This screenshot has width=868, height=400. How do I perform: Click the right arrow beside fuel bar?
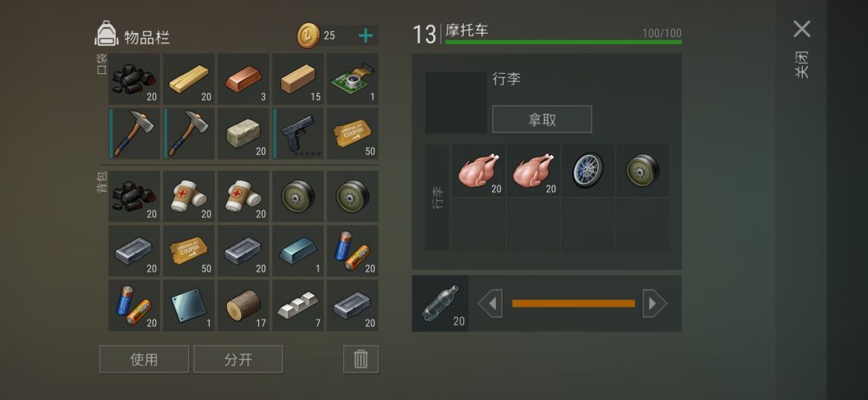coord(654,304)
